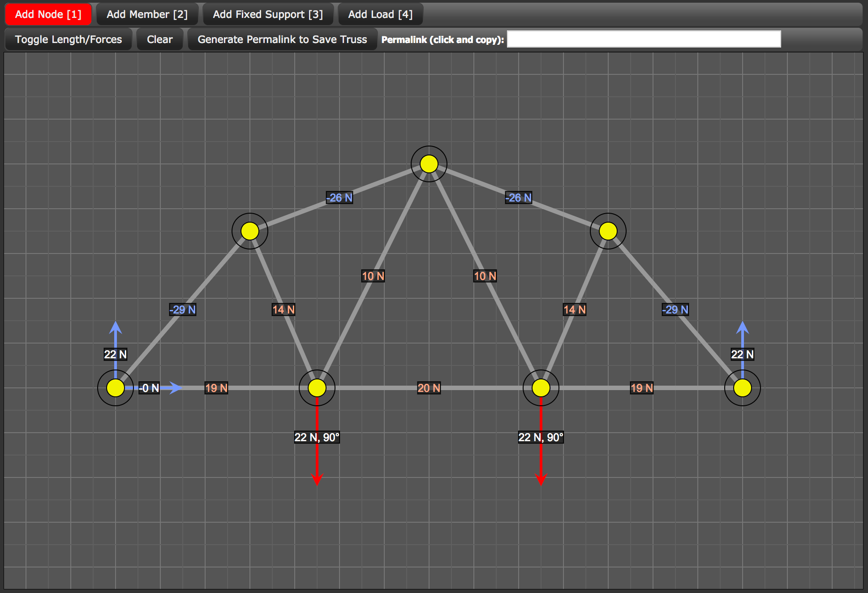Viewport: 868px width, 593px height.
Task: Select the upper-right joint node
Action: (x=608, y=231)
